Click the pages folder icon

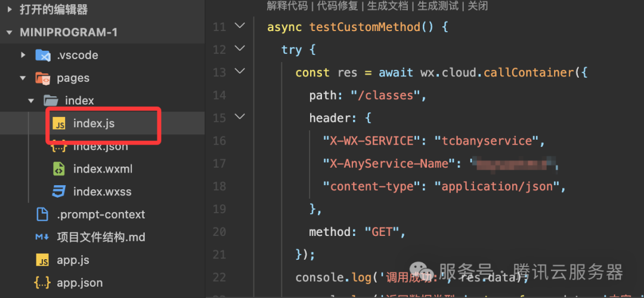pos(43,78)
